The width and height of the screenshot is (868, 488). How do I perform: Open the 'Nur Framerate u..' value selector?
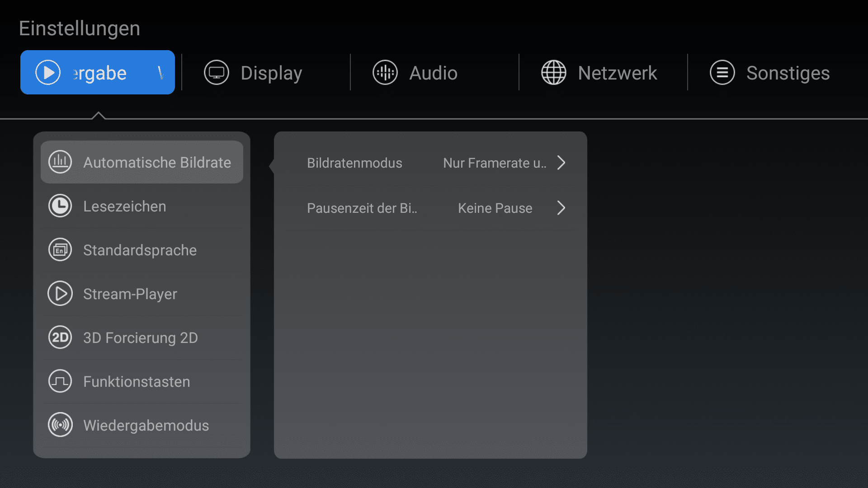pyautogui.click(x=495, y=163)
